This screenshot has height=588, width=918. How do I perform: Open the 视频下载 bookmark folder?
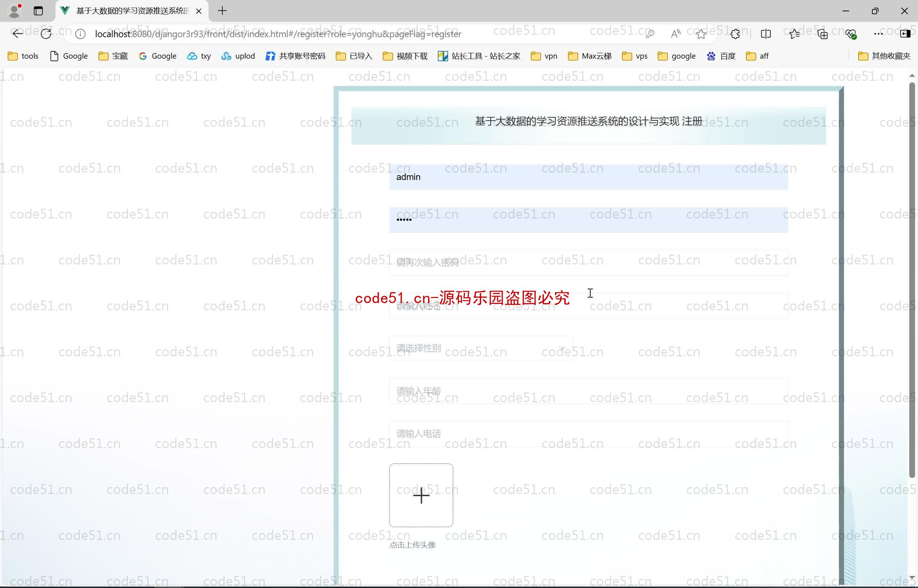tap(405, 56)
